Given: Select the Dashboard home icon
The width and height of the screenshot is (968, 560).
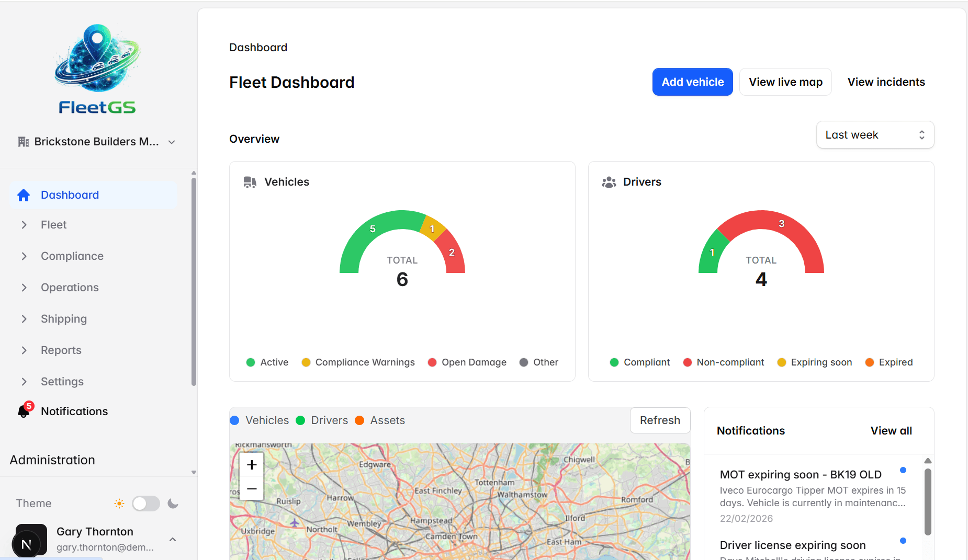Looking at the screenshot, I should point(24,195).
